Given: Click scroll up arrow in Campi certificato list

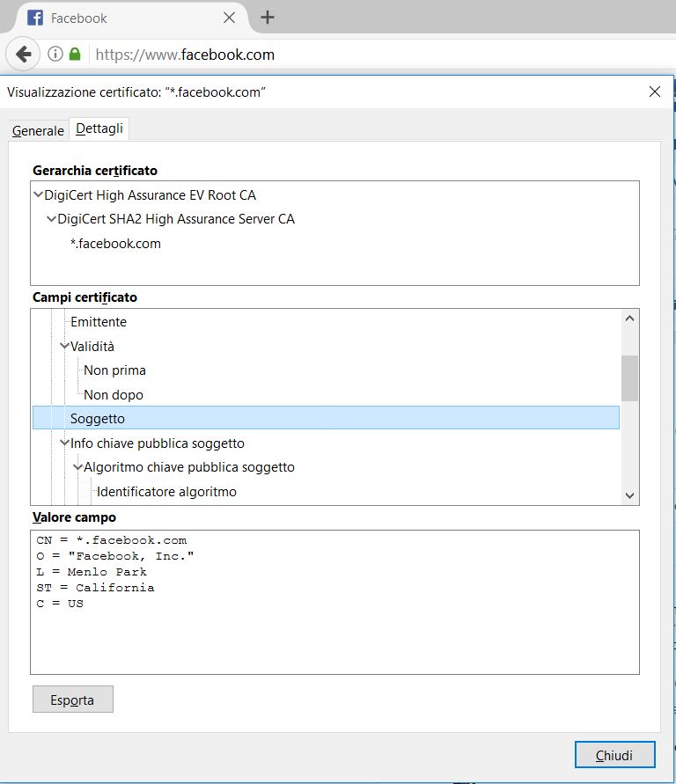Looking at the screenshot, I should (x=629, y=319).
